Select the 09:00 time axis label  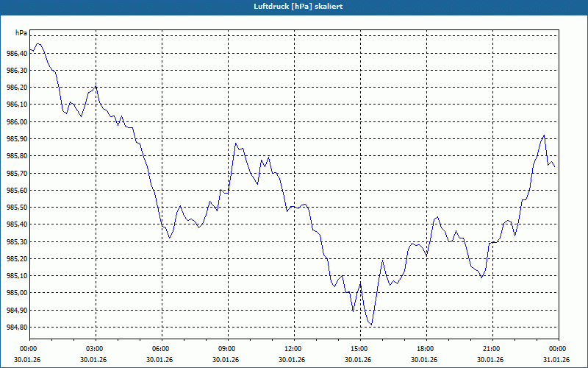[x=228, y=349]
